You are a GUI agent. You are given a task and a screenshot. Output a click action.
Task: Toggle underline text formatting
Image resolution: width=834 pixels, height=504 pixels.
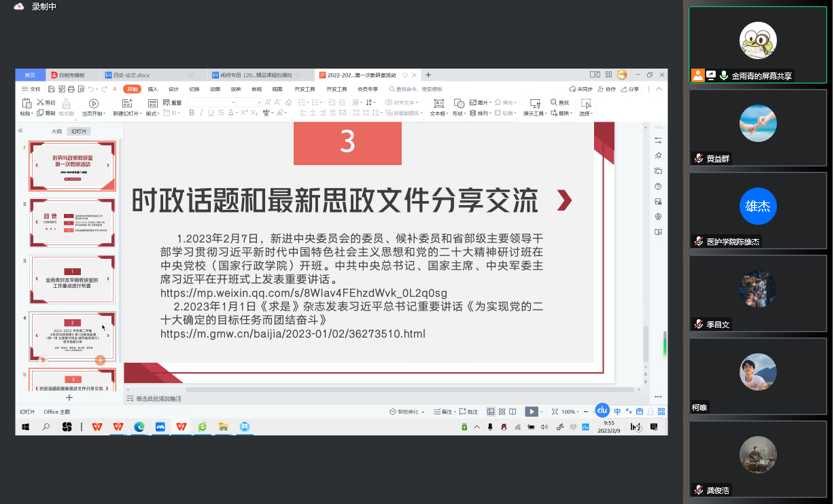pos(211,113)
